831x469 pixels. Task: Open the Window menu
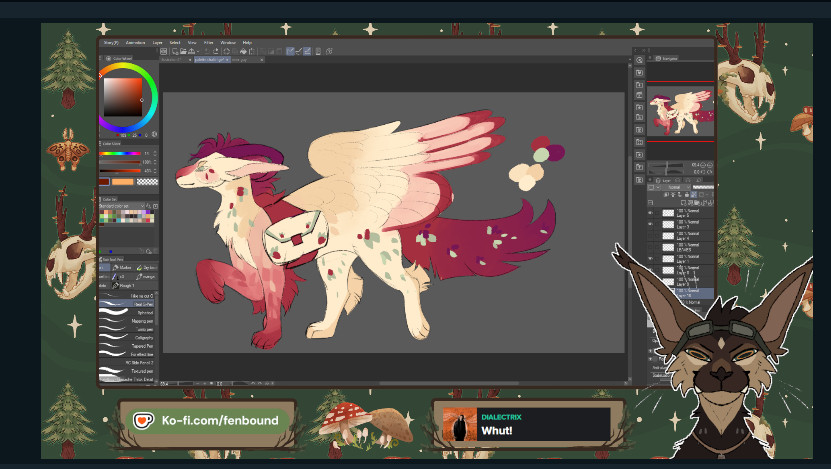tap(228, 43)
